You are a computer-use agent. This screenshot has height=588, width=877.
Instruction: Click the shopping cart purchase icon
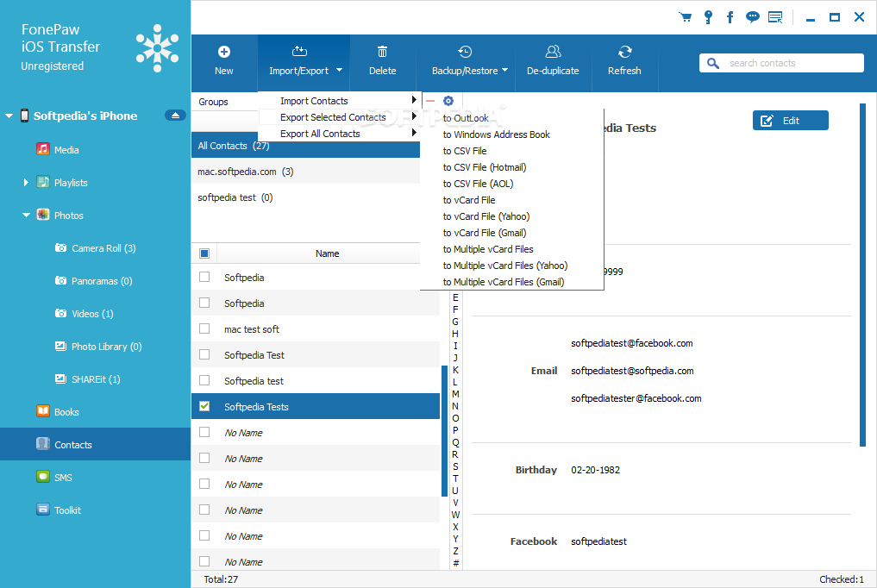tap(686, 16)
